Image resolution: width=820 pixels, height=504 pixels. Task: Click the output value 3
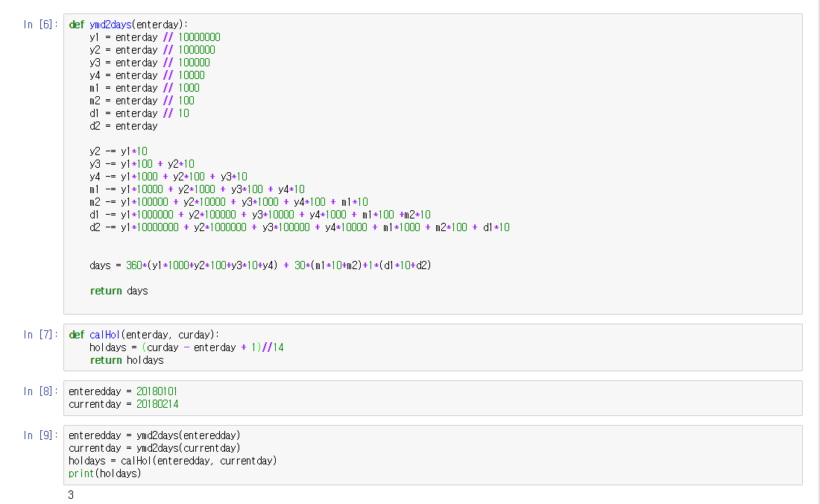[71, 494]
